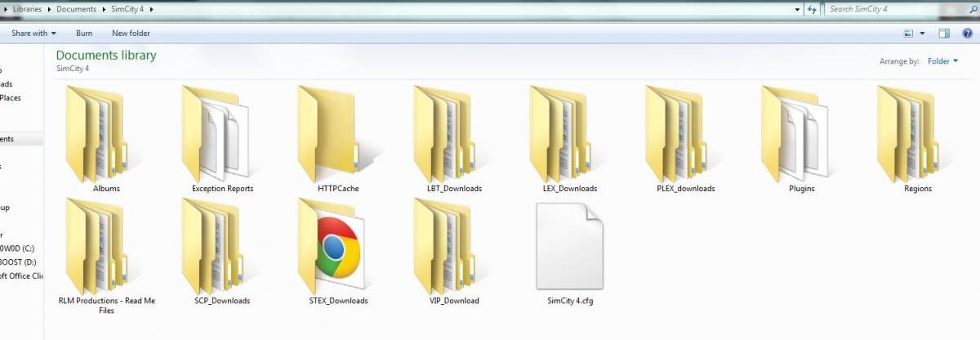Open the Arrange by Folder dropdown
Screen dimensions: 980x340
[x=943, y=61]
